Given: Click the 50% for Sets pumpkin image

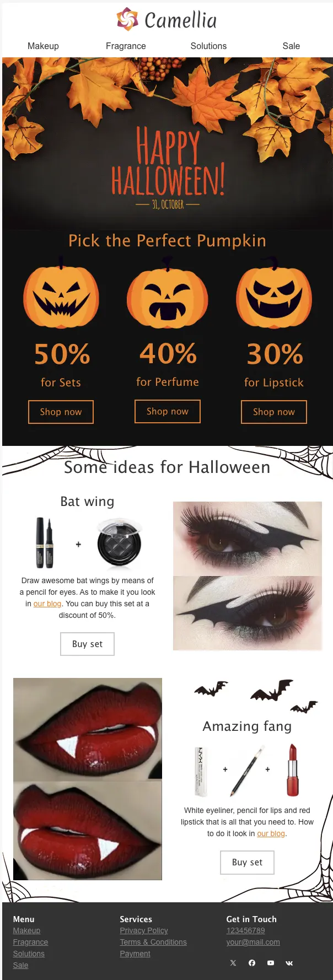Looking at the screenshot, I should [61, 293].
